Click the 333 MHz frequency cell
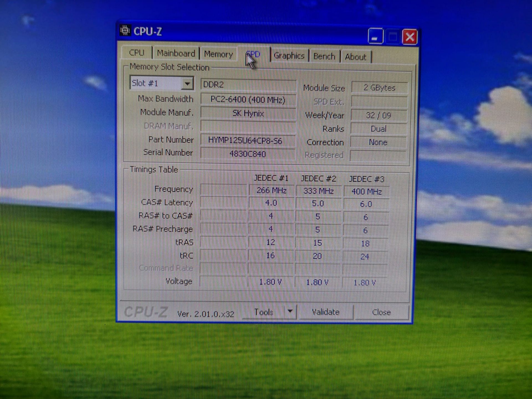The image size is (532, 399). coord(318,191)
